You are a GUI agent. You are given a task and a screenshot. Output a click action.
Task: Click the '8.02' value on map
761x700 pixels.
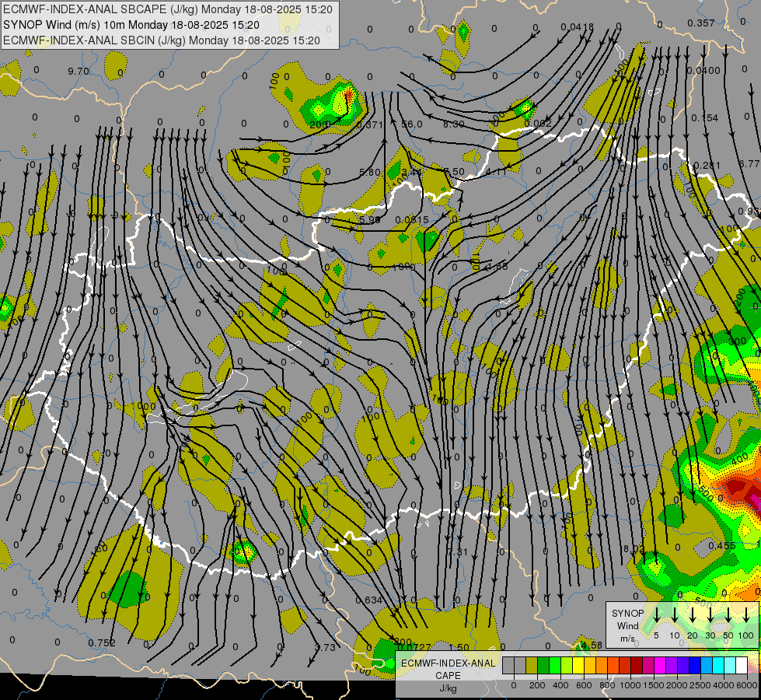click(x=633, y=548)
